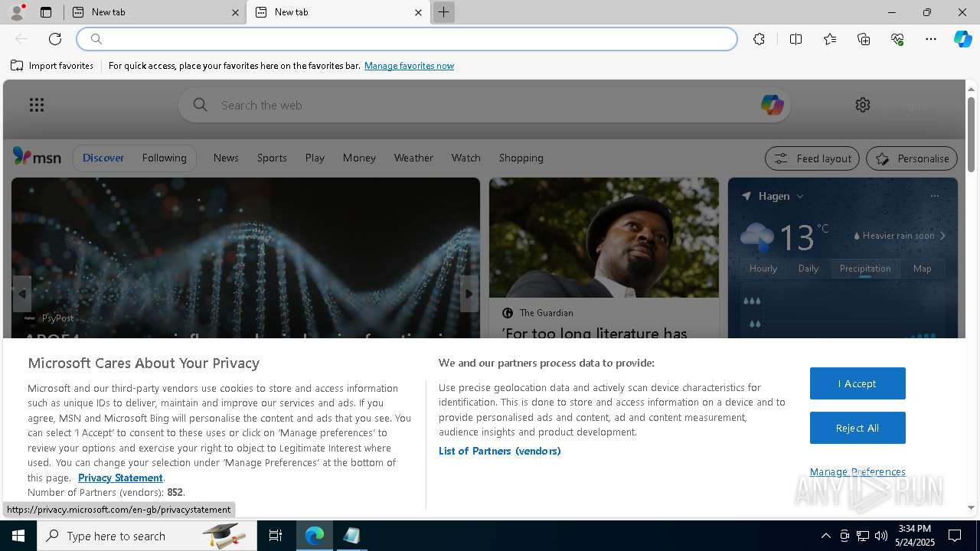
Task: Close the first New tab
Action: (235, 12)
